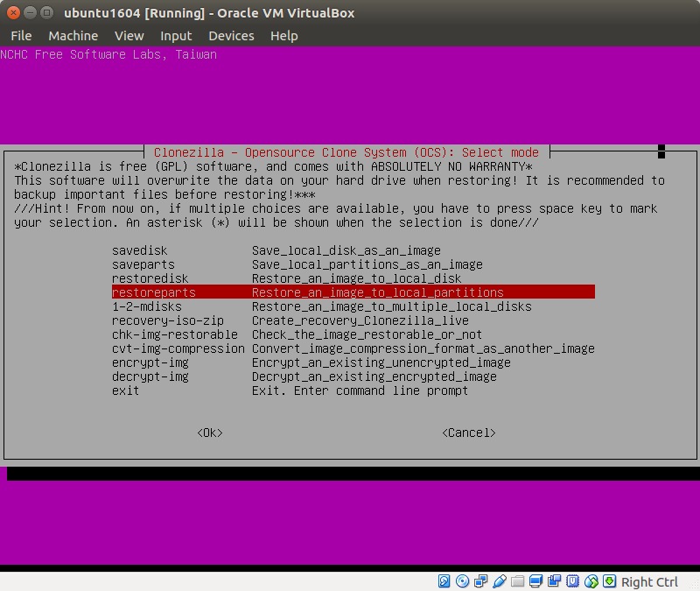Click the video capture status icon
The width and height of the screenshot is (700, 591).
(x=555, y=581)
